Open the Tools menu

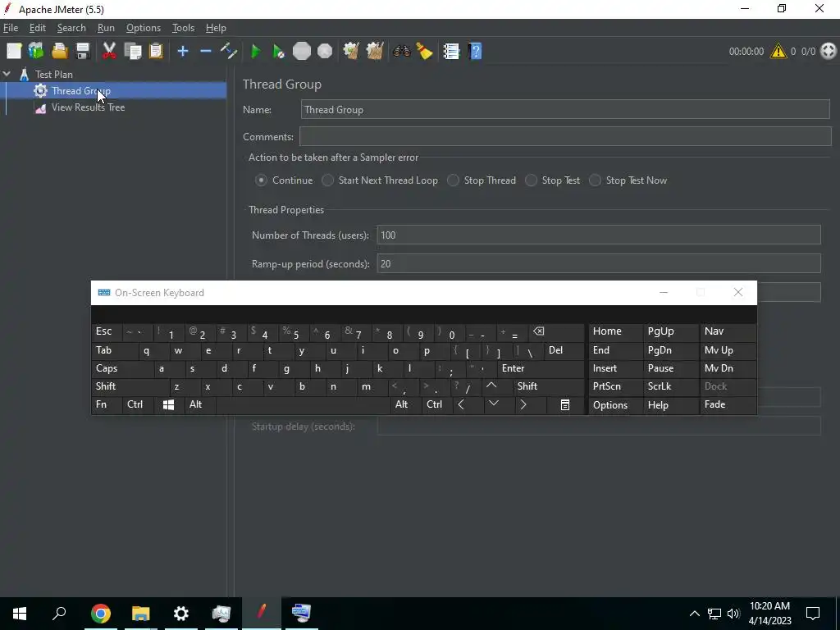click(x=183, y=28)
